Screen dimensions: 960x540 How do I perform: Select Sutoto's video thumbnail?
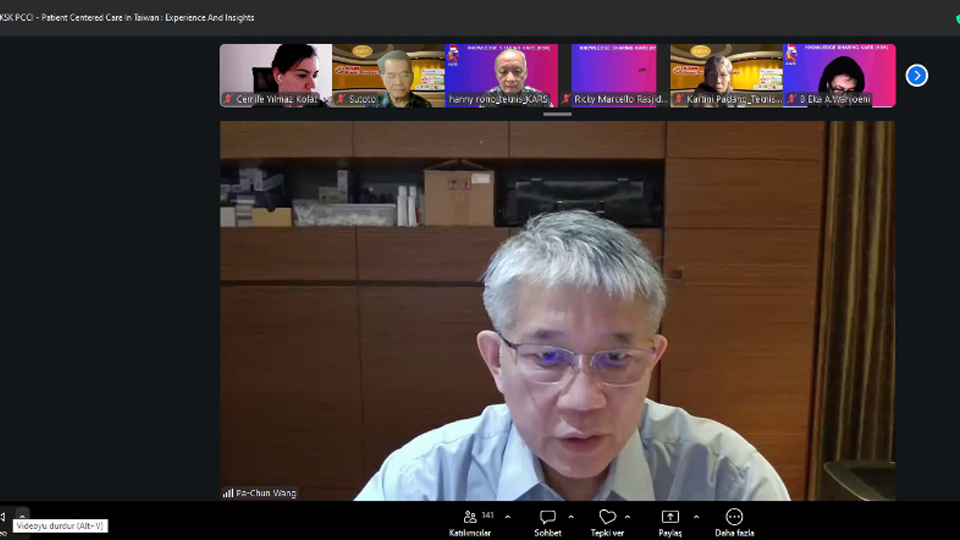[x=388, y=75]
